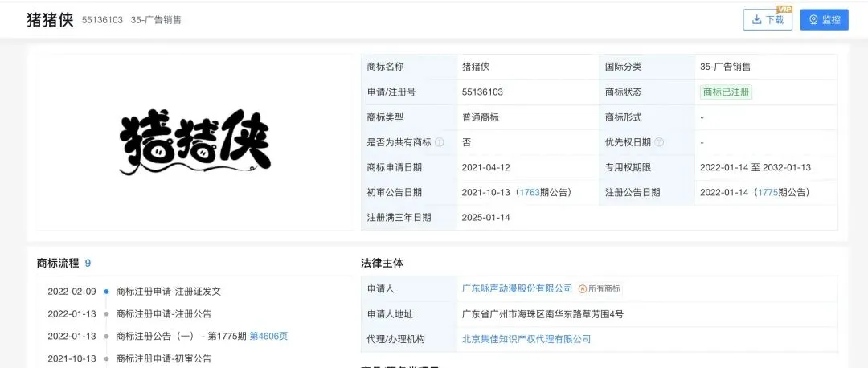This screenshot has width=868, height=368.
Task: Click the application date 2021-04-12
Action: [485, 167]
